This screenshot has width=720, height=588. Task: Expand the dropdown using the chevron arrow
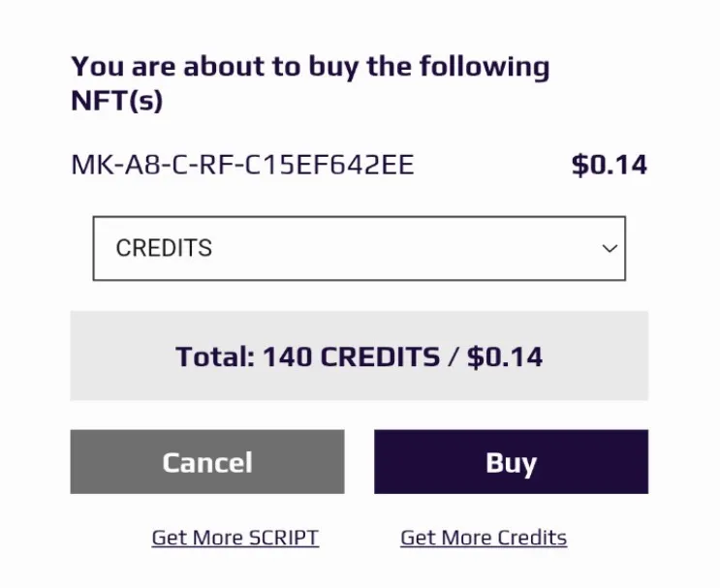click(610, 248)
